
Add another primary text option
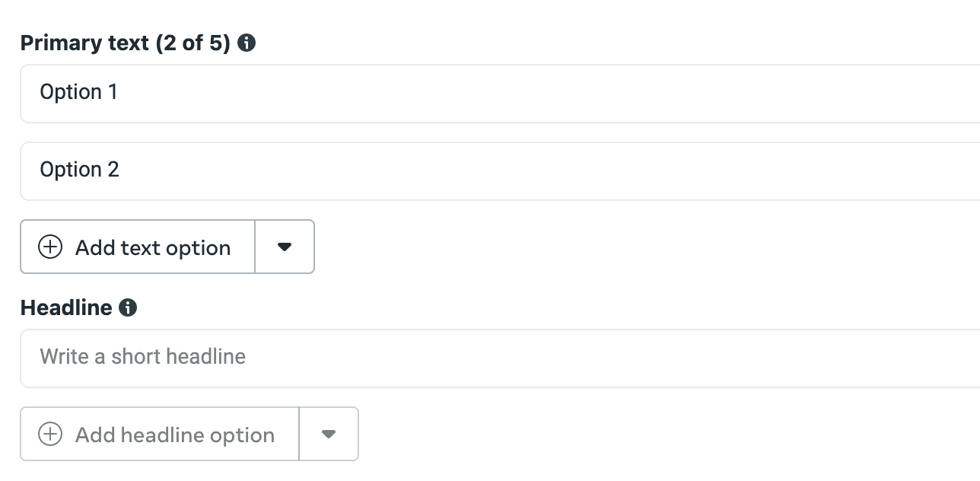[138, 247]
